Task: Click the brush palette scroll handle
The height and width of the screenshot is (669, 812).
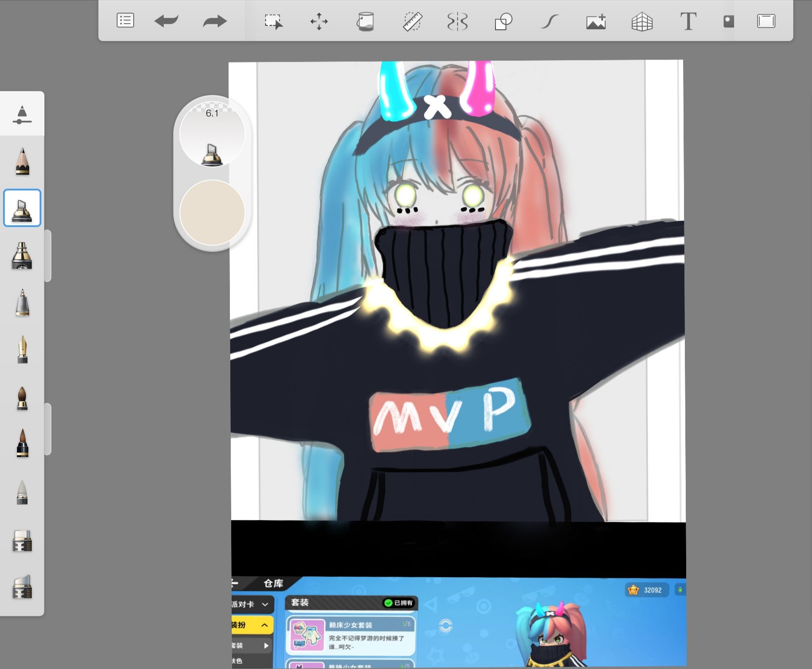Action: pos(48,256)
